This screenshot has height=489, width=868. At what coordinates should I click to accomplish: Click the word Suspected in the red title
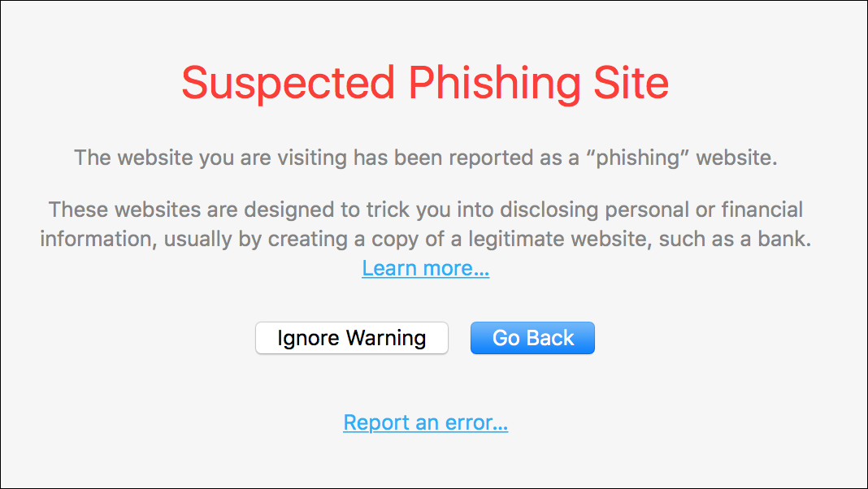[289, 84]
